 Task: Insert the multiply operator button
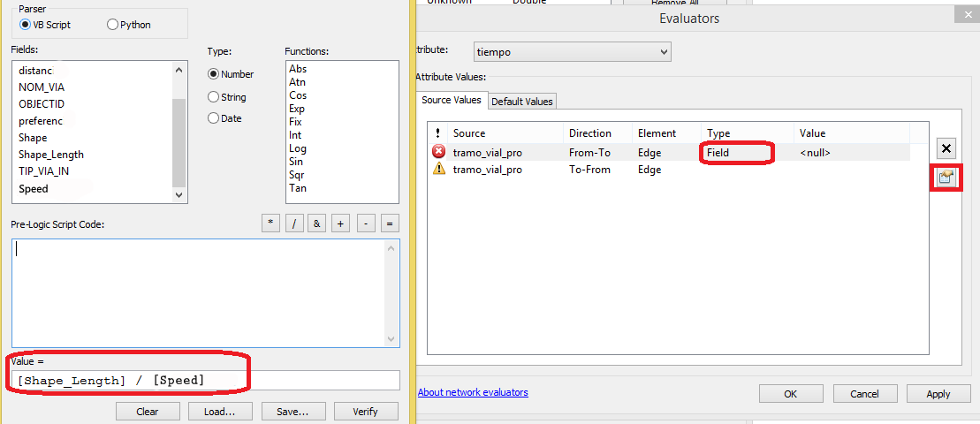(x=270, y=223)
